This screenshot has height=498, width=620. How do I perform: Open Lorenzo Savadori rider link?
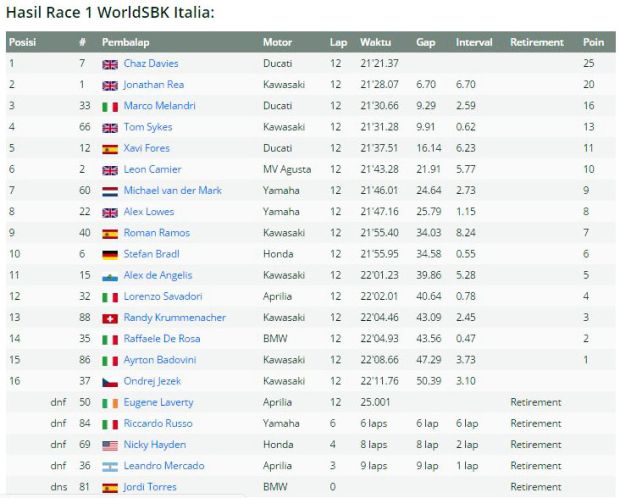click(163, 296)
